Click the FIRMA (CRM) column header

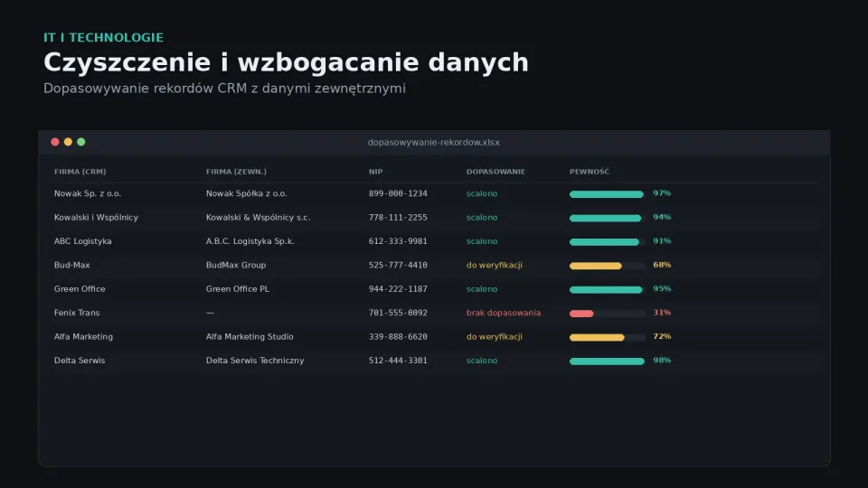pos(80,172)
